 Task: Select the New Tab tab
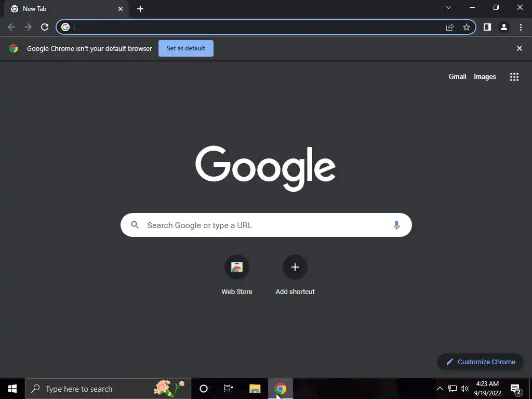click(66, 9)
